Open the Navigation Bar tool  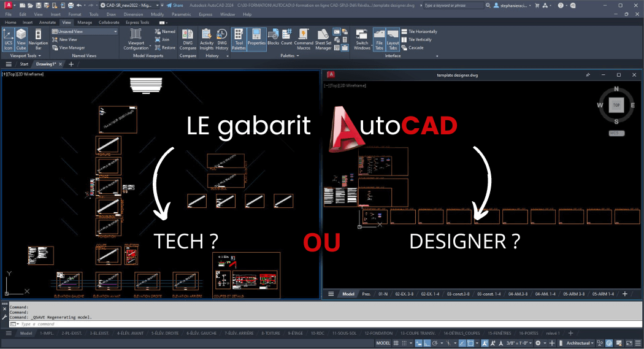(38, 39)
